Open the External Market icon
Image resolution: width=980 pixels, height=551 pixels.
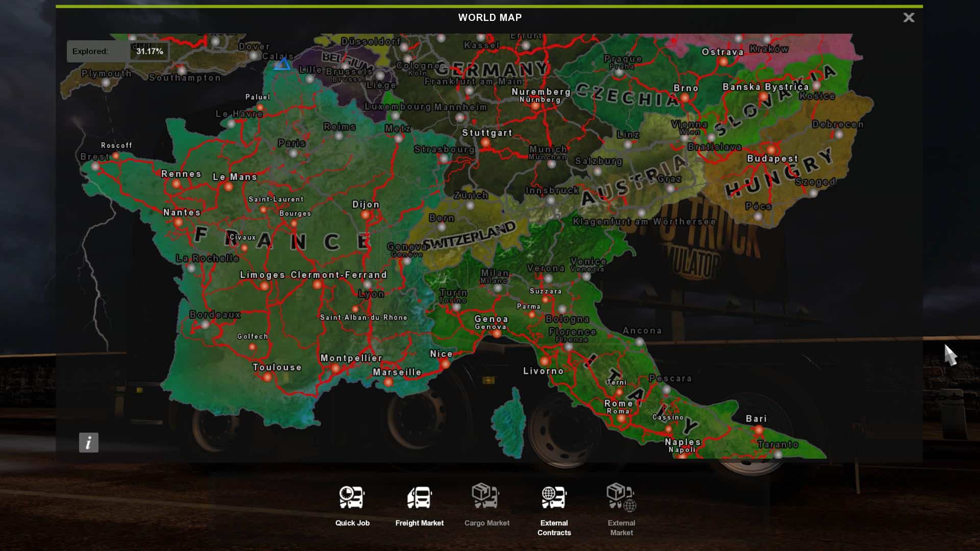(621, 497)
